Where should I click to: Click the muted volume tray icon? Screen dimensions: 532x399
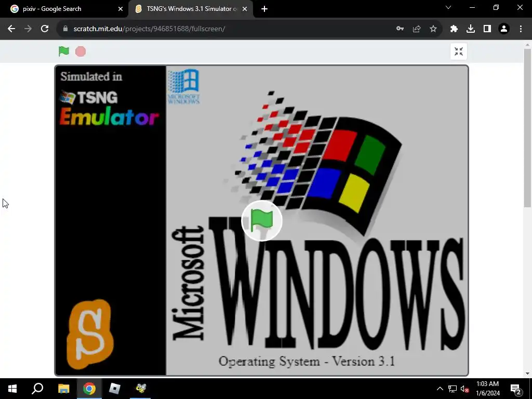tap(465, 389)
